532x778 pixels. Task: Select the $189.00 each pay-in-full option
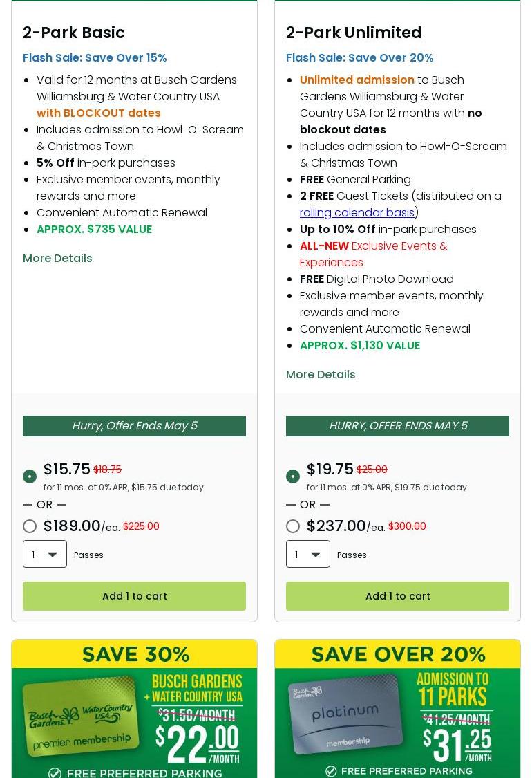pyautogui.click(x=30, y=526)
